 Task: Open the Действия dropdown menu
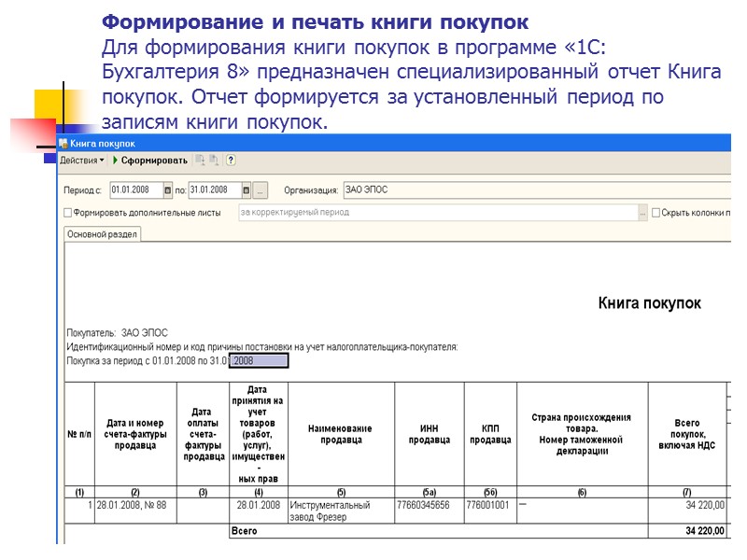(x=81, y=161)
